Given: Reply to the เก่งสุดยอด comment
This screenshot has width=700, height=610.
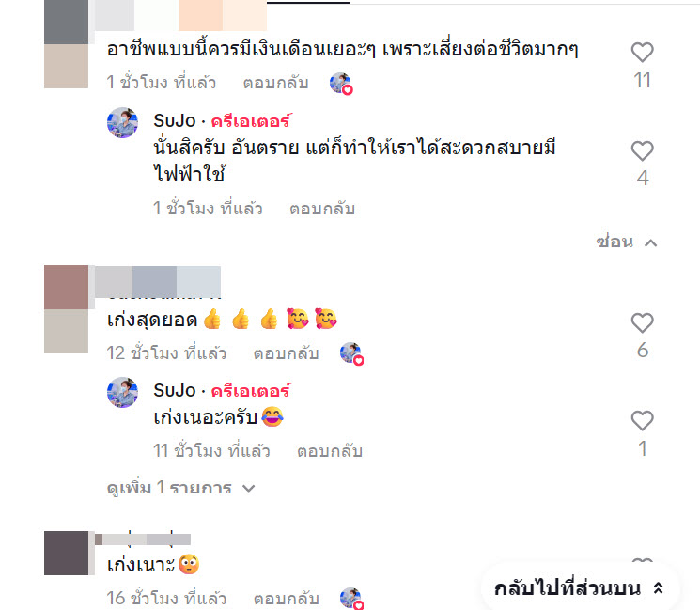Looking at the screenshot, I should [x=286, y=353].
